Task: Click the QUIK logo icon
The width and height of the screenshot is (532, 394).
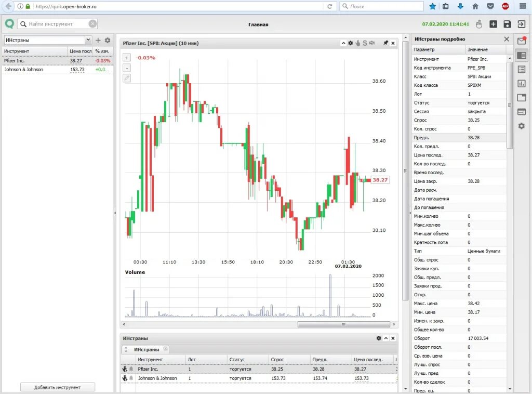Action: pos(9,24)
